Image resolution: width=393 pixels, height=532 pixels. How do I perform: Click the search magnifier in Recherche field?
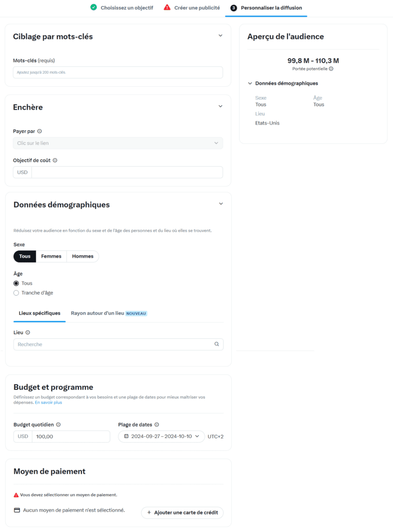[x=217, y=344]
